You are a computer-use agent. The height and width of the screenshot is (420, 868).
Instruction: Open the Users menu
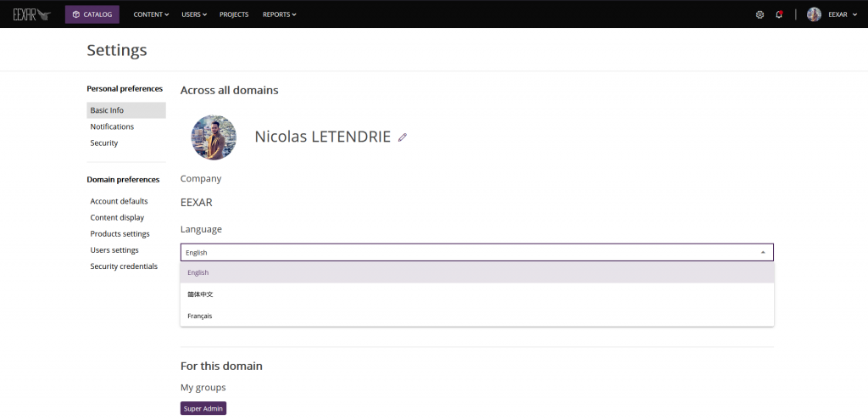[x=194, y=14]
